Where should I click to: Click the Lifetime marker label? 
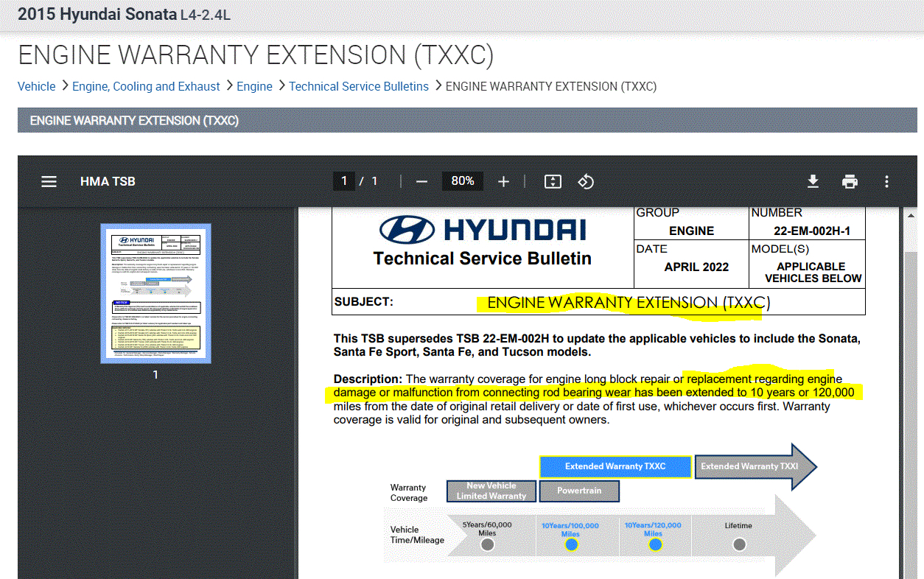[738, 525]
